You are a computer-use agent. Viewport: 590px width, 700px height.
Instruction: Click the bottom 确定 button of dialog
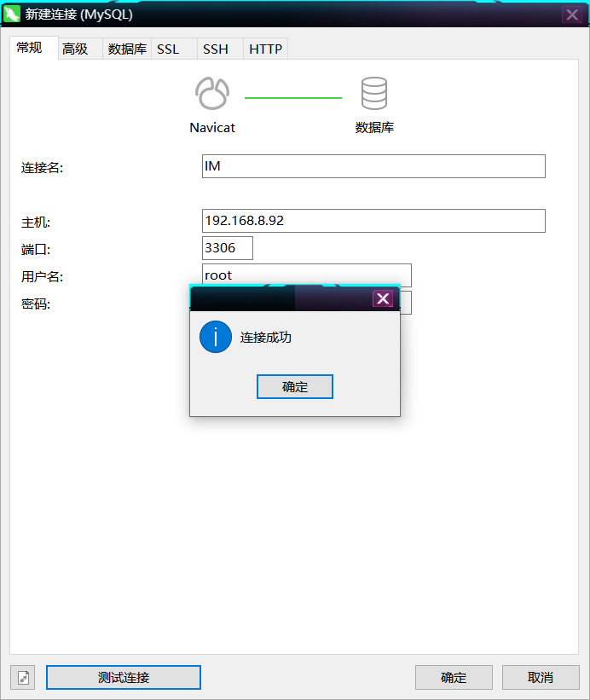454,677
